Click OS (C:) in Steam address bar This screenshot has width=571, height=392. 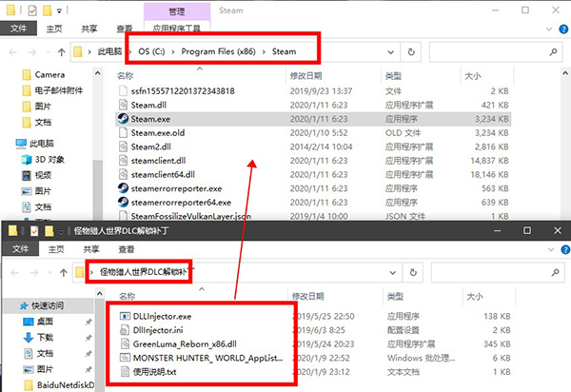click(151, 51)
